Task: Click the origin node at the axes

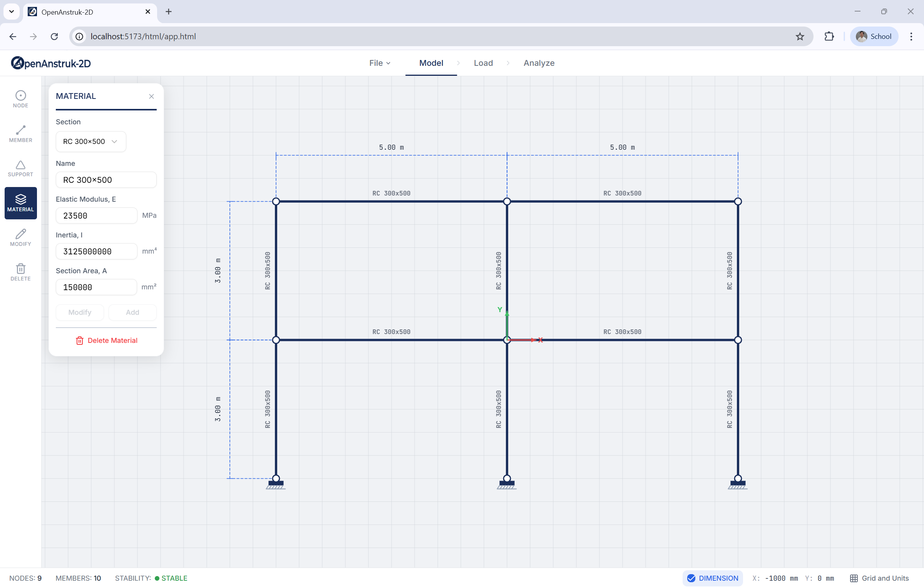Action: 507,340
